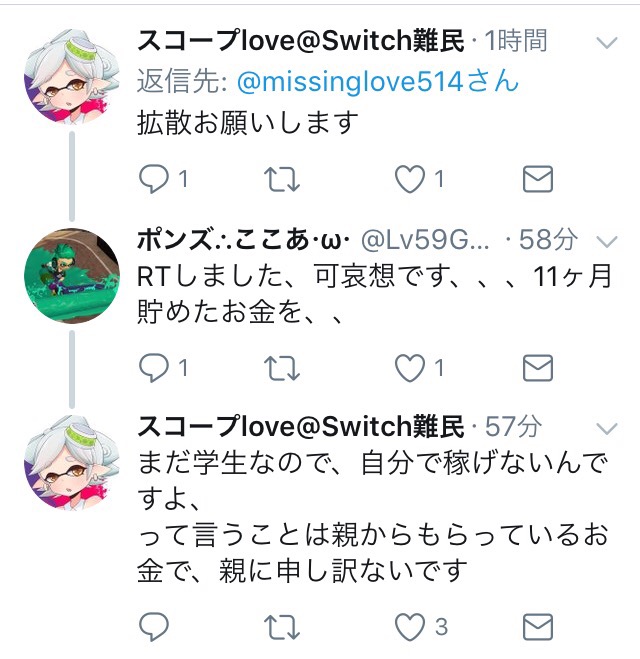Screen dimensions: 640x659
Task: Reply to the 拡散お願いします tweet
Action: 154,179
